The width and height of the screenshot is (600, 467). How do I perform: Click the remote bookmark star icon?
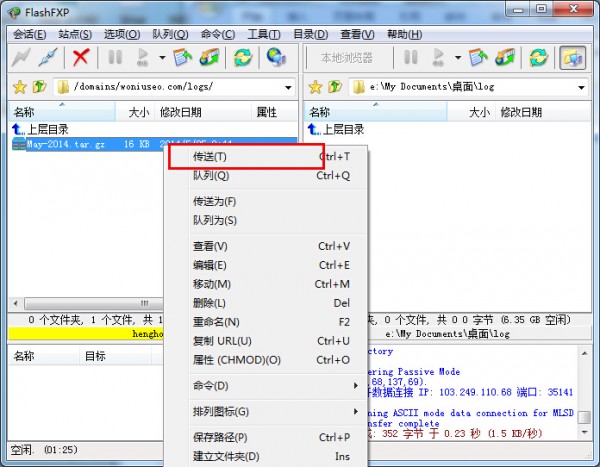18,87
